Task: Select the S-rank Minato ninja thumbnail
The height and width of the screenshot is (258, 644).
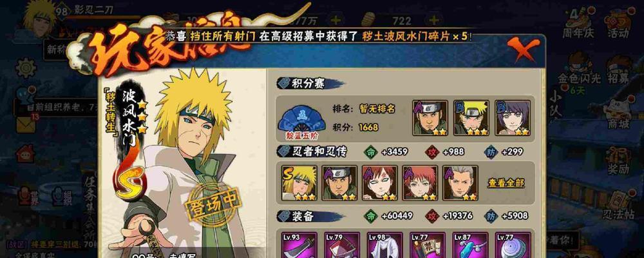Action: click(299, 183)
